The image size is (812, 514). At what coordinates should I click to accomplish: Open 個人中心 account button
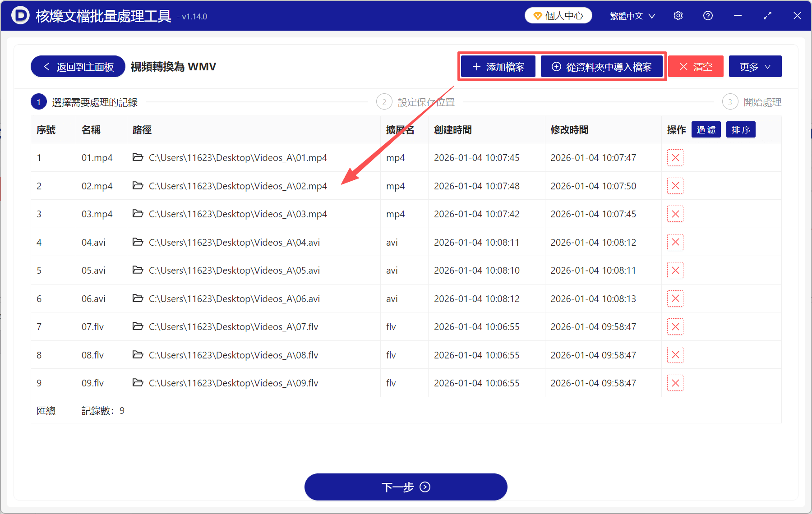coord(558,16)
